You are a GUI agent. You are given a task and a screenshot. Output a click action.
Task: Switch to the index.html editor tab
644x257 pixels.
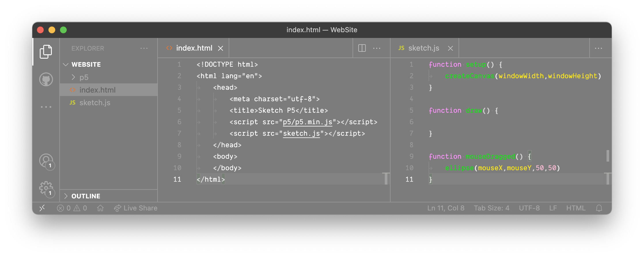pos(194,48)
